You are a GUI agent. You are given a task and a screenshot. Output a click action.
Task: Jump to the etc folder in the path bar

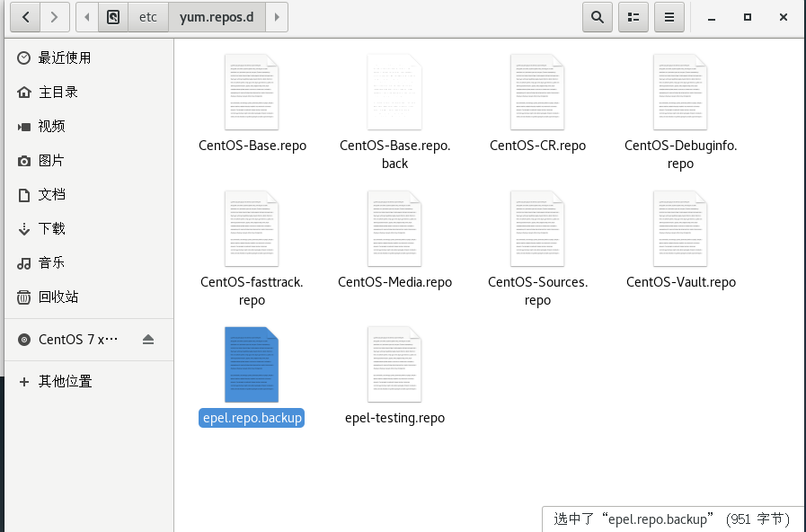click(148, 17)
